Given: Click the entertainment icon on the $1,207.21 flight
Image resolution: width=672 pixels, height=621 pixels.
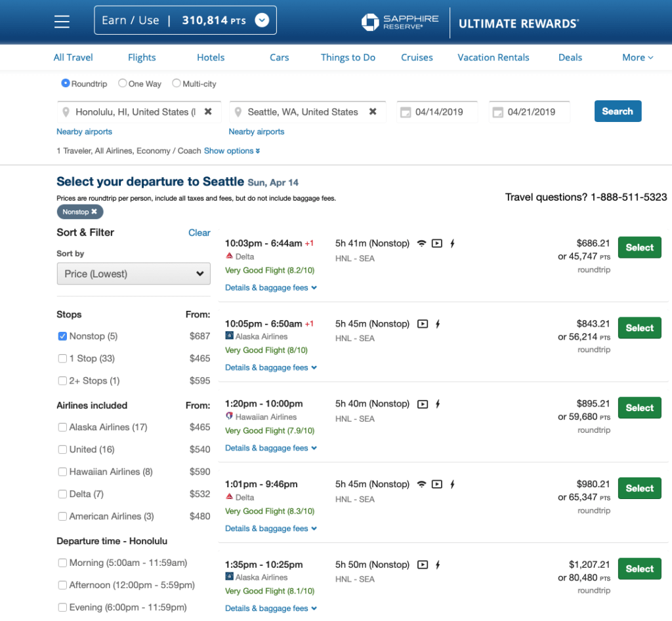Looking at the screenshot, I should click(x=423, y=565).
